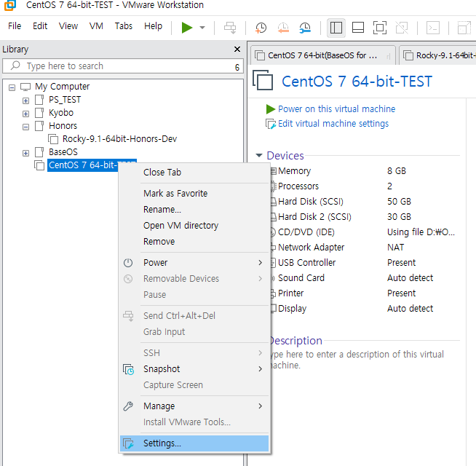This screenshot has height=466, width=476.
Task: Choose Settings... from context menu
Action: [x=194, y=443]
